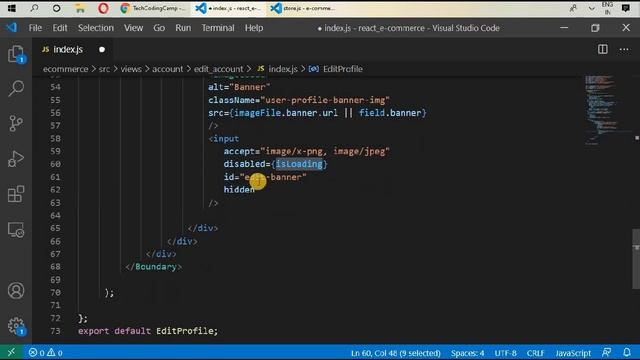
Task: Click the views breadcrumb
Action: click(x=131, y=69)
